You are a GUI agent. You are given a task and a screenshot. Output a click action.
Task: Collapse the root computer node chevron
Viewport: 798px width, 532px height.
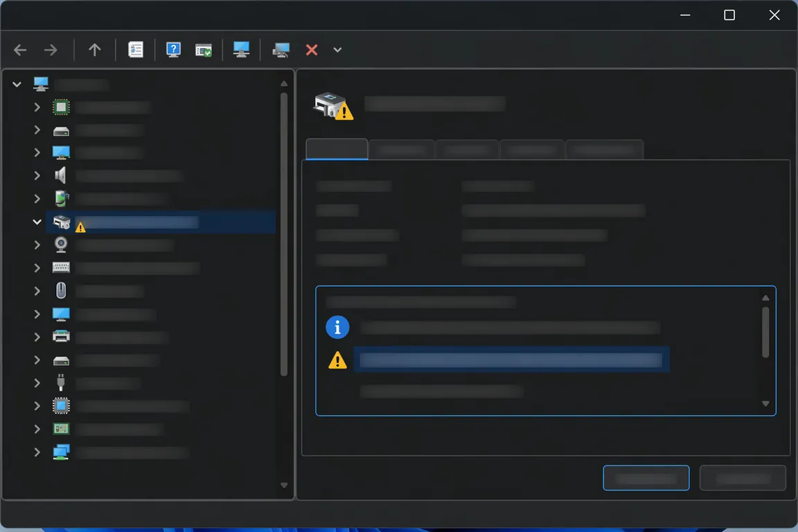coord(17,84)
